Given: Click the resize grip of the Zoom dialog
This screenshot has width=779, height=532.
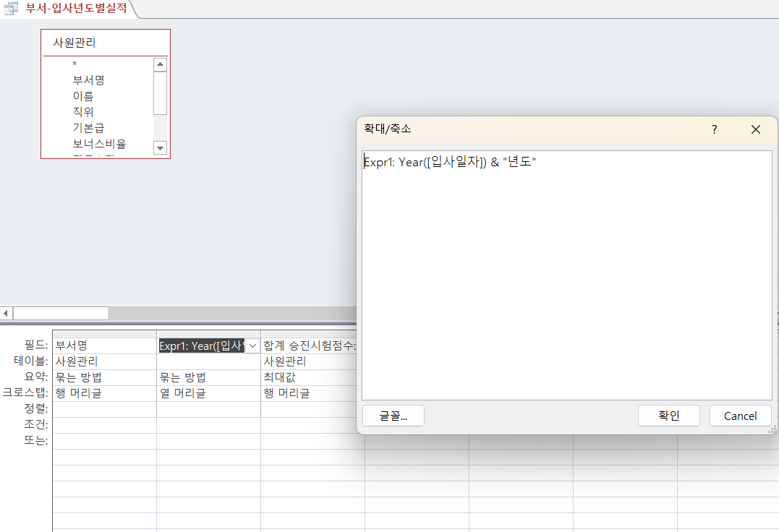Looking at the screenshot, I should click(772, 429).
